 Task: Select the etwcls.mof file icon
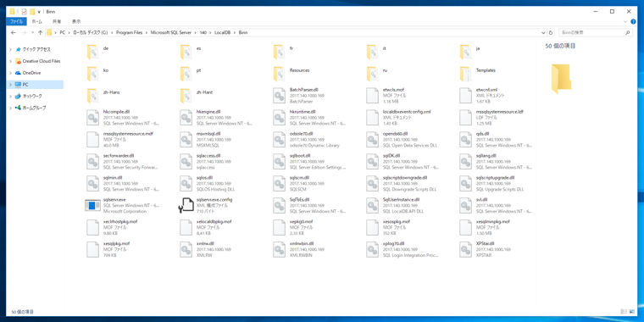(x=372, y=96)
